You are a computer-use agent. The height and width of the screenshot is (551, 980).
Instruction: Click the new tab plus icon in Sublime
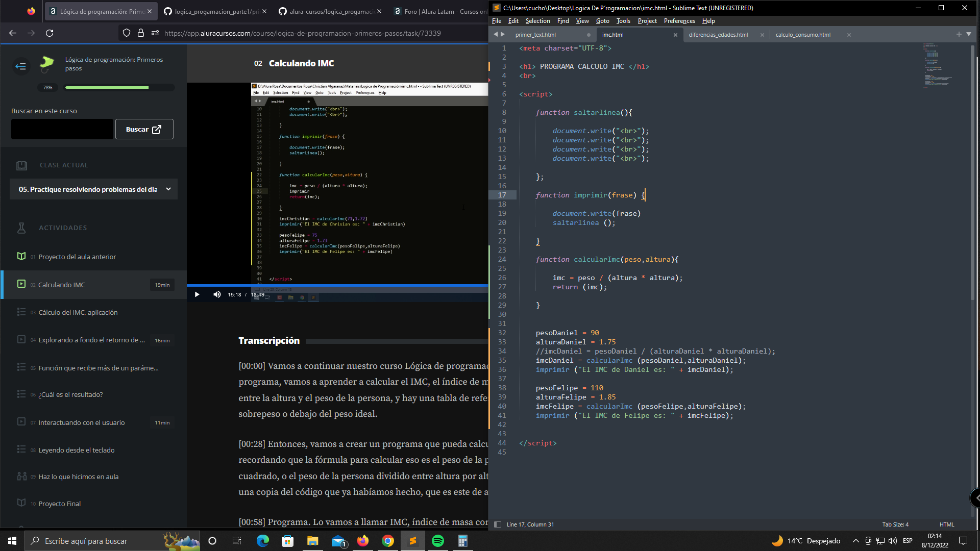point(959,34)
